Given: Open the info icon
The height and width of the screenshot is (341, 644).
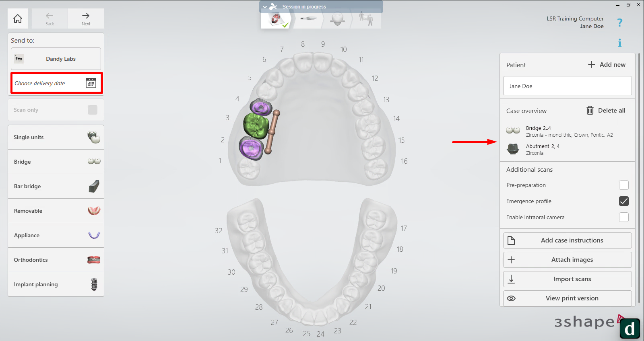Looking at the screenshot, I should pyautogui.click(x=619, y=43).
